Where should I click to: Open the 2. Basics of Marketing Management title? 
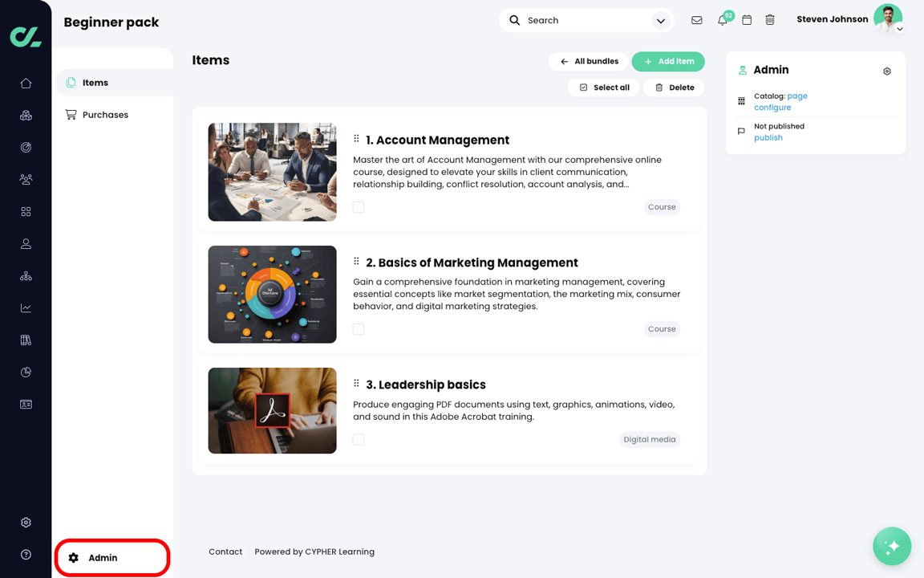click(472, 263)
